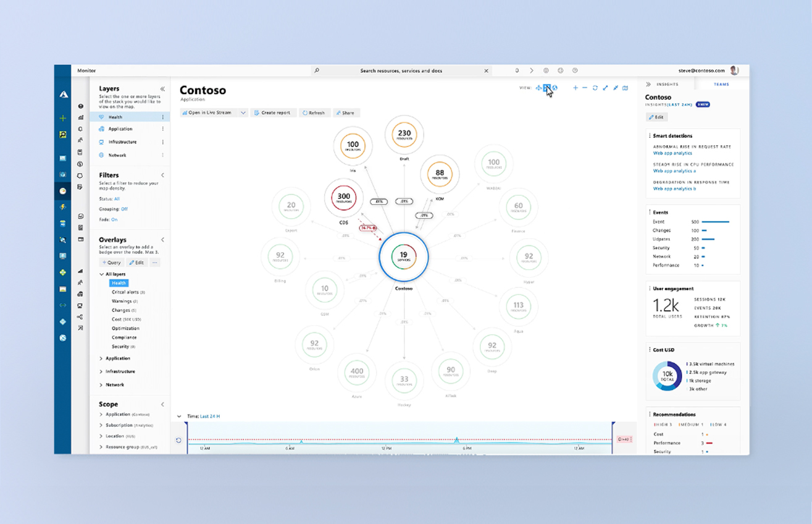Reset the timeline with the circular arrow icon
The image size is (812, 524).
pyautogui.click(x=178, y=441)
